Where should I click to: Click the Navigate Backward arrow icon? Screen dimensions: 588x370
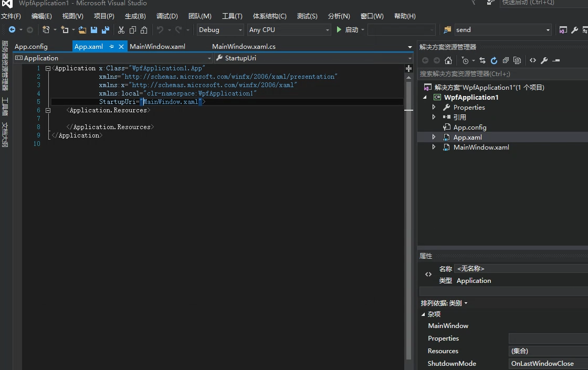click(12, 30)
